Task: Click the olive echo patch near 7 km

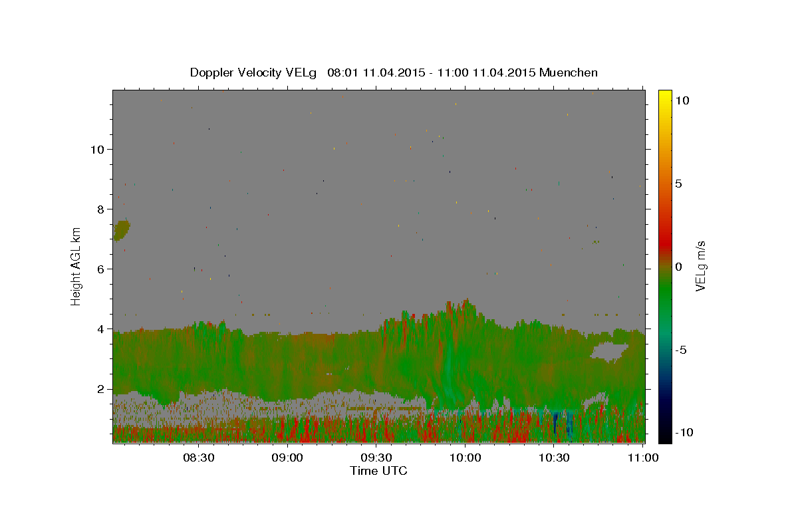Action: 122,230
